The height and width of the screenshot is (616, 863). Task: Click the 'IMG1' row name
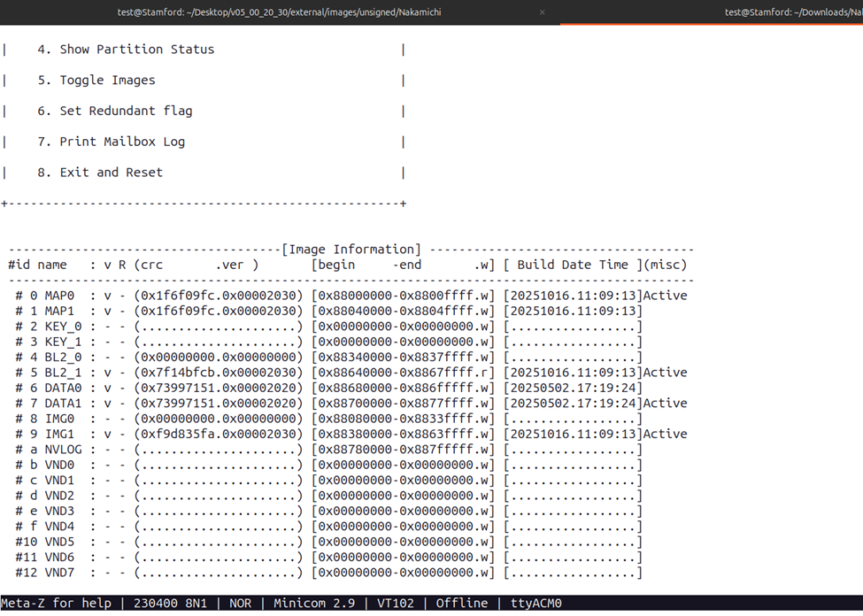pos(59,435)
